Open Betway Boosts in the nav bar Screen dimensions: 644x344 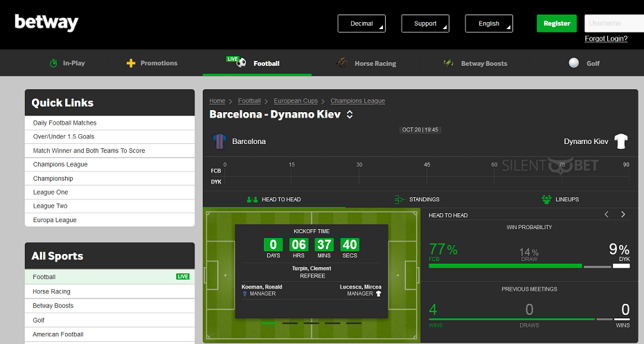point(476,63)
